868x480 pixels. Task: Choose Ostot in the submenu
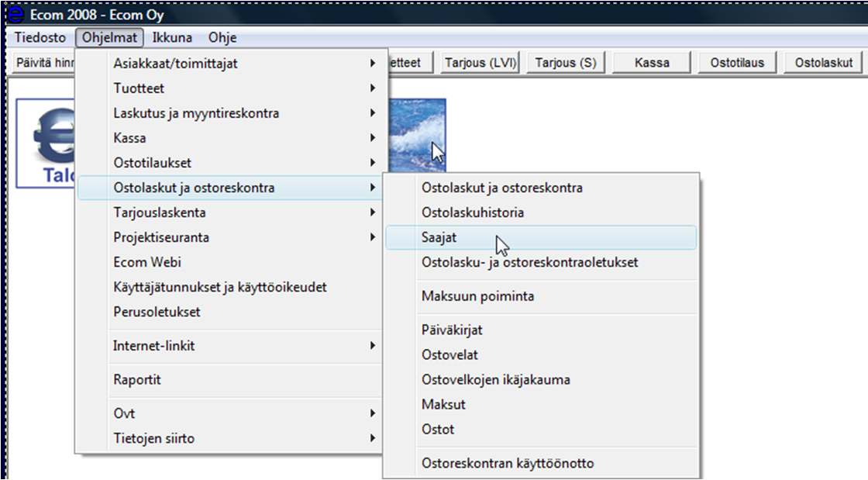pyautogui.click(x=541, y=430)
